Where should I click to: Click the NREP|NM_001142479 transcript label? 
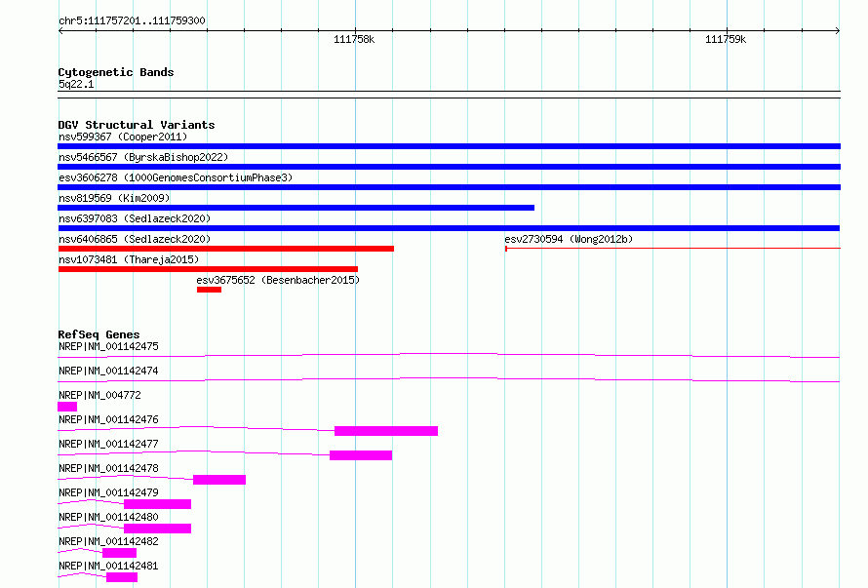click(x=108, y=492)
